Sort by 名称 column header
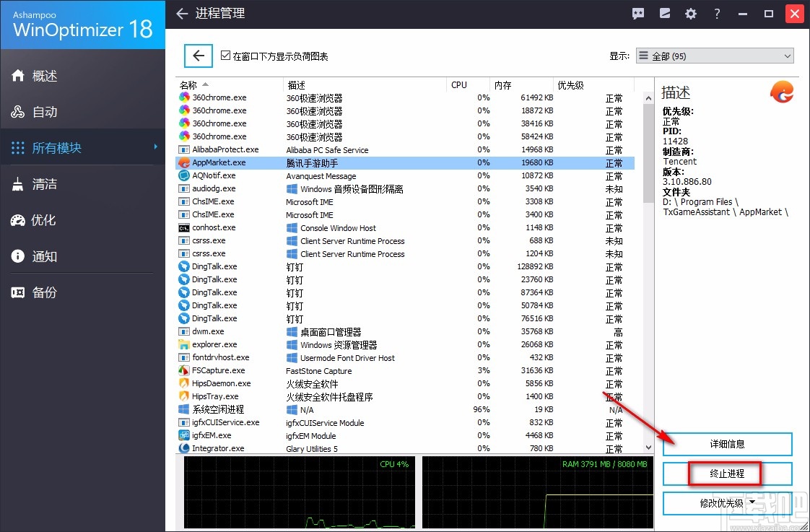The height and width of the screenshot is (532, 810). coord(229,84)
